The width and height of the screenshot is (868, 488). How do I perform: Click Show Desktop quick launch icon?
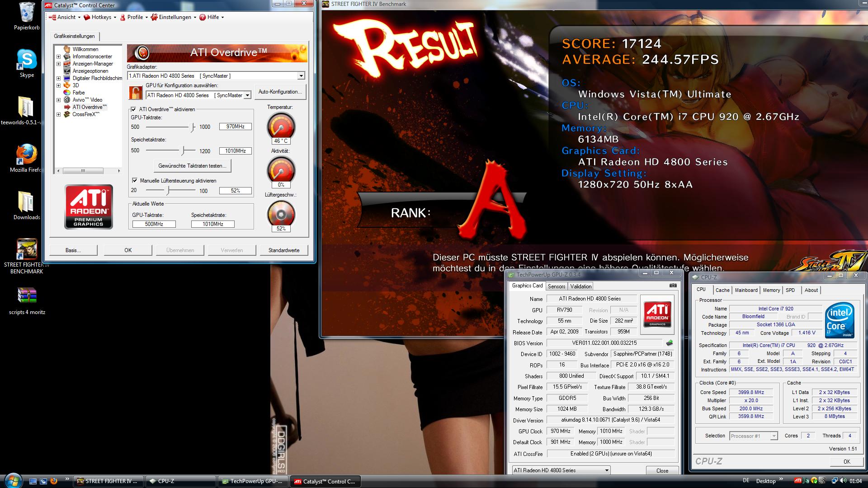click(33, 481)
